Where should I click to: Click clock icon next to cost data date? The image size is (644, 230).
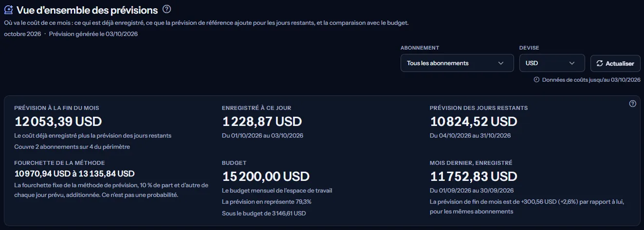[536, 80]
